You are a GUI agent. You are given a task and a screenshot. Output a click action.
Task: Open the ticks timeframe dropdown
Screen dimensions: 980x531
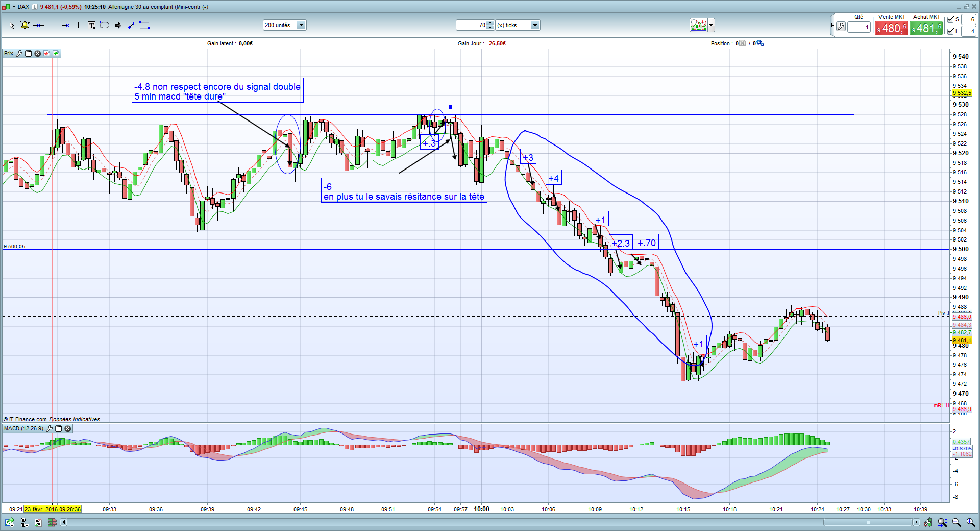coord(535,25)
